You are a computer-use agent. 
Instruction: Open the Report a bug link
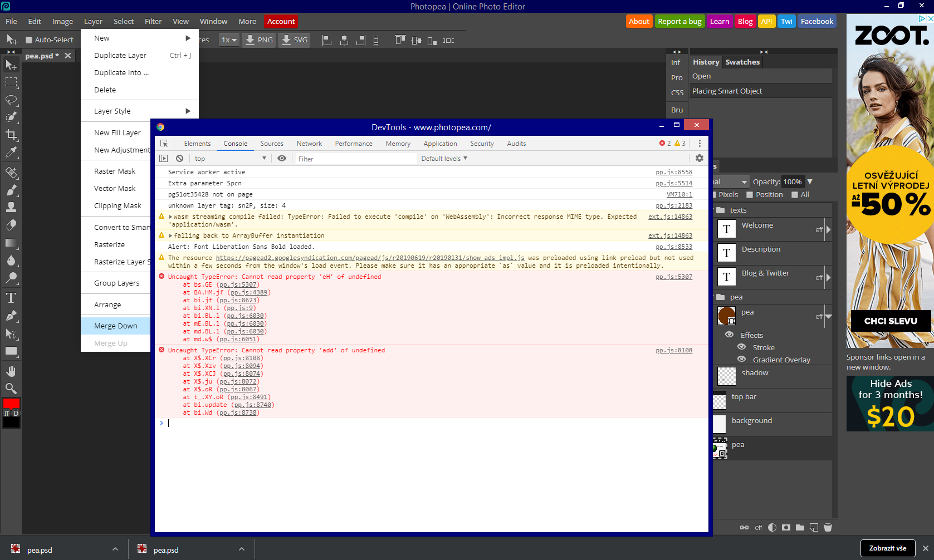coord(679,21)
